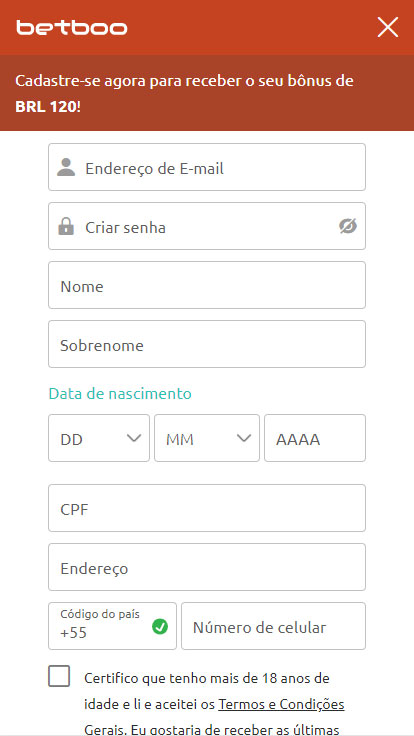Click the betboo logo

(x=71, y=28)
